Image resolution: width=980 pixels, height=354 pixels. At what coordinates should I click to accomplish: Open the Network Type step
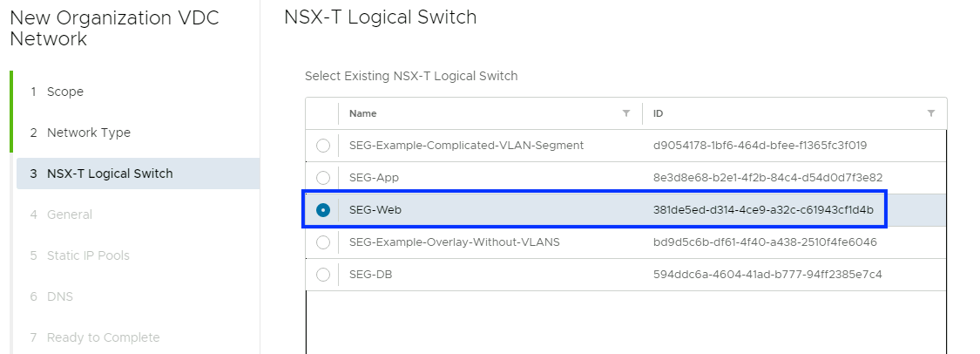(88, 133)
